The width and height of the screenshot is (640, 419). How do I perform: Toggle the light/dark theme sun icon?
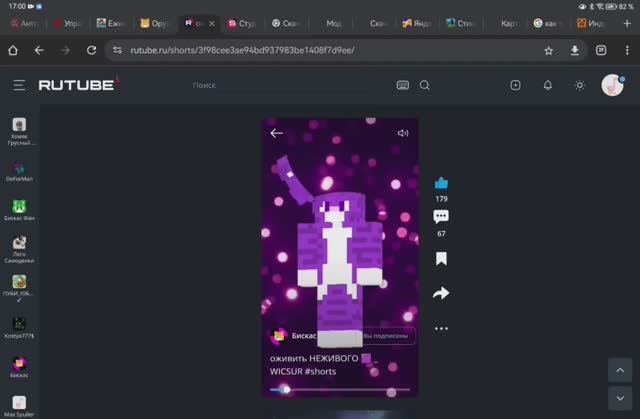click(580, 85)
